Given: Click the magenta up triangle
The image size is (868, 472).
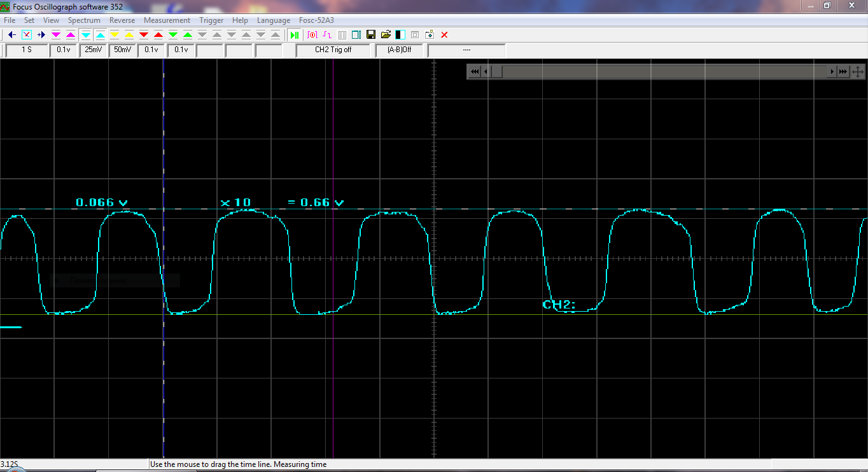Looking at the screenshot, I should [71, 35].
